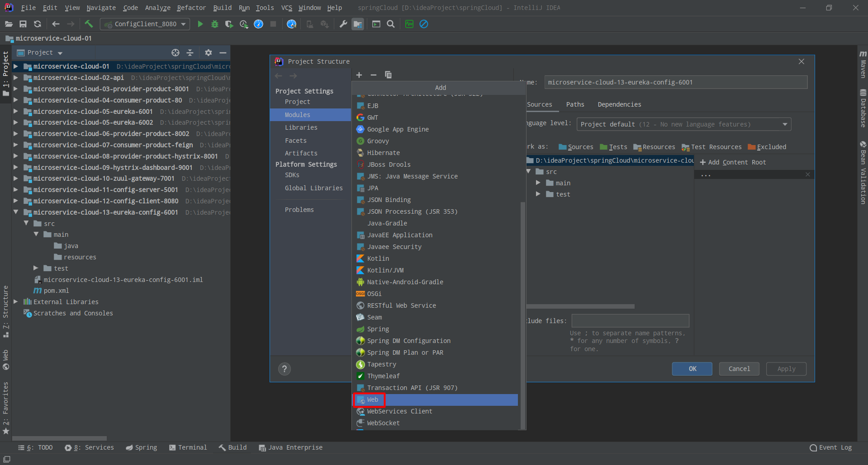Screen dimensions: 868x465
Task: Open Project Structure toolbar icon
Action: 358,24
